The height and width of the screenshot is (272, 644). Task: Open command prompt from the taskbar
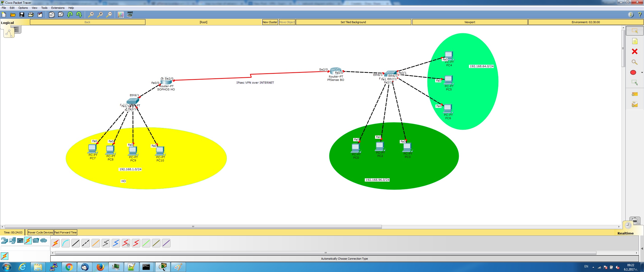[x=146, y=267]
